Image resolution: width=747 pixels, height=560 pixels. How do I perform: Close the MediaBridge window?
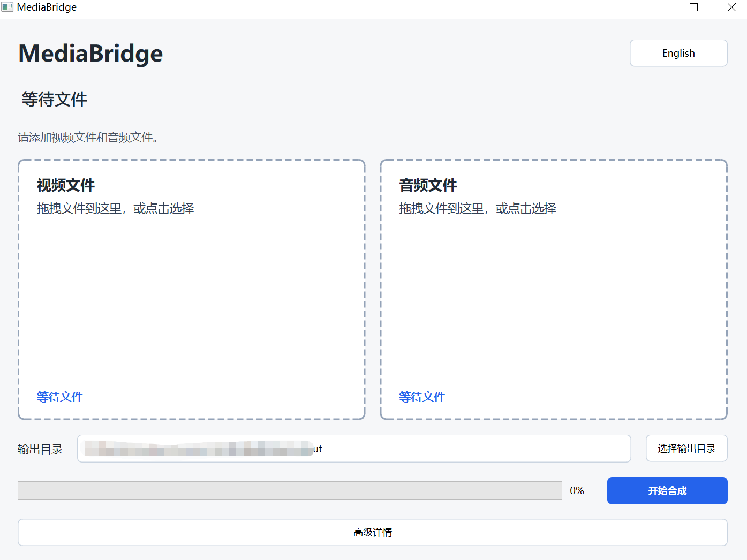coord(731,7)
